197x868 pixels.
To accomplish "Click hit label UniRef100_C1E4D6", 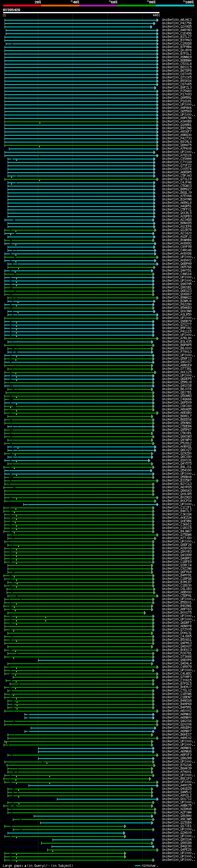I will pyautogui.click(x=177, y=33).
